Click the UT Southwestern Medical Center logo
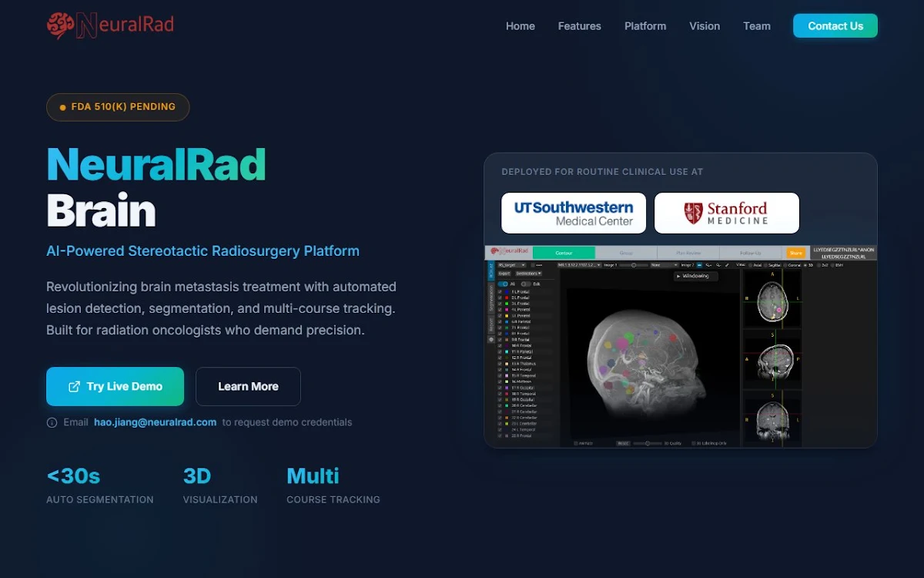 click(x=574, y=213)
